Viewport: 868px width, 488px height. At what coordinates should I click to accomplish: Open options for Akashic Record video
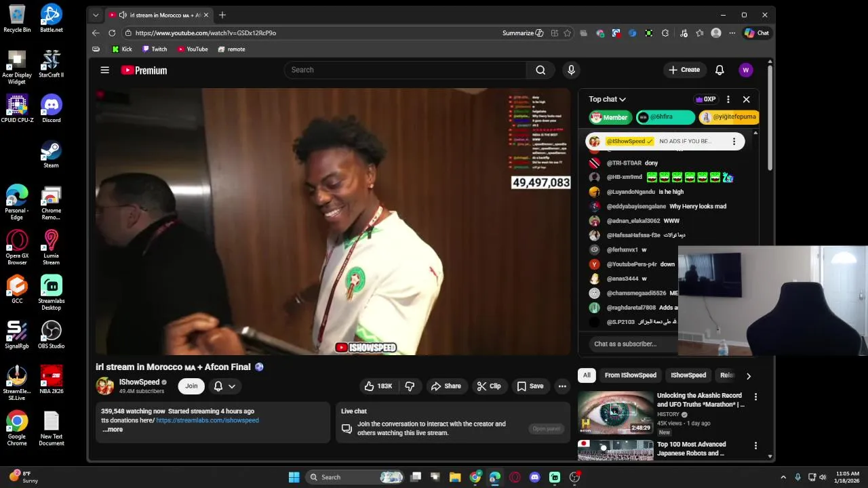pyautogui.click(x=755, y=396)
